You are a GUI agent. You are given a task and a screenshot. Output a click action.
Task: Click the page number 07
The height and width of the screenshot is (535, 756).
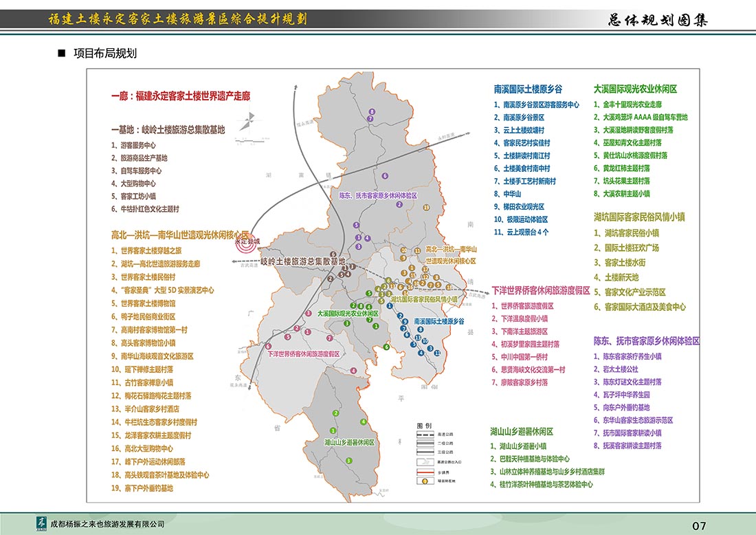(698, 526)
